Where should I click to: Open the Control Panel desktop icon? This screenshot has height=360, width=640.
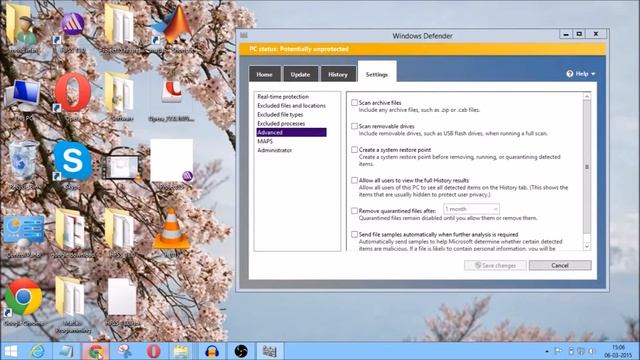tap(24, 231)
